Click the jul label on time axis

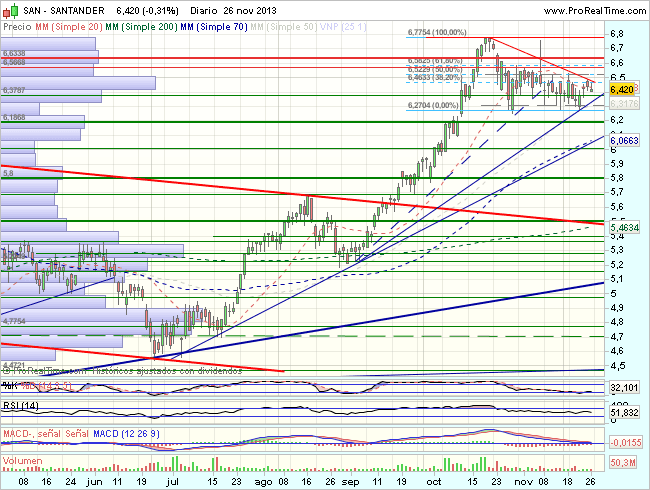coord(172,482)
